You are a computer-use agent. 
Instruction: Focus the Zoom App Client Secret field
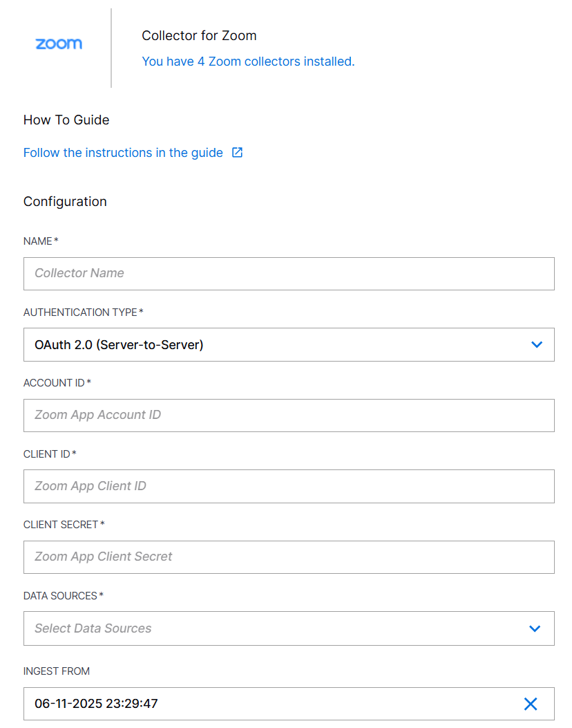pyautogui.click(x=289, y=557)
